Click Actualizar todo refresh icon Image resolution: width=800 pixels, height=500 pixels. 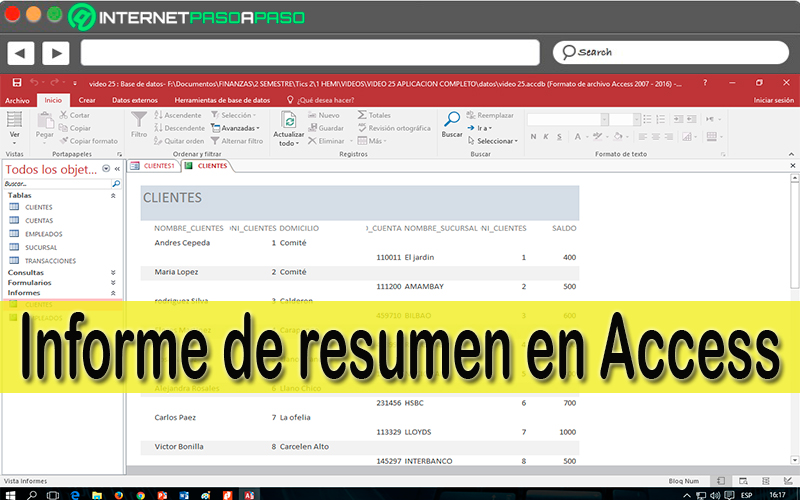click(289, 129)
